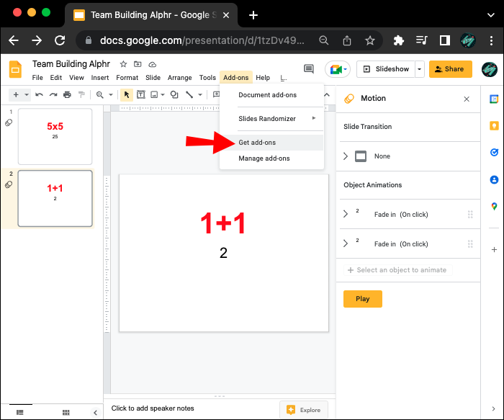The image size is (504, 420).
Task: Click the plus icon to get side panel add-ons
Action: (495, 249)
